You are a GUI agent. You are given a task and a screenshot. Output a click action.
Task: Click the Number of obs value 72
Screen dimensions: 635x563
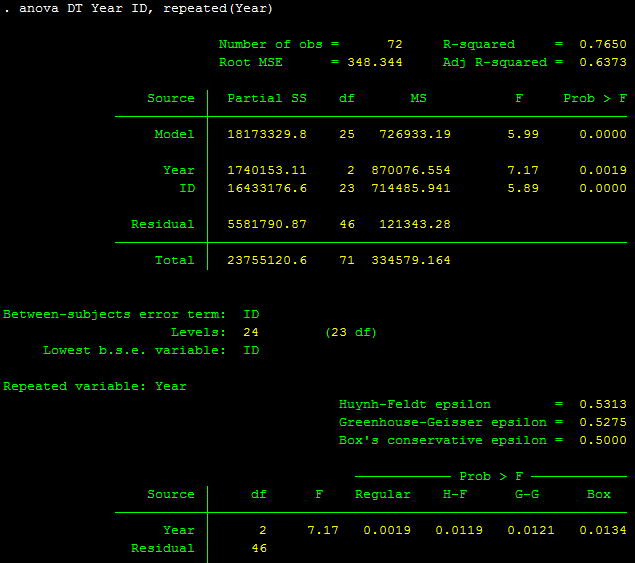(x=394, y=45)
